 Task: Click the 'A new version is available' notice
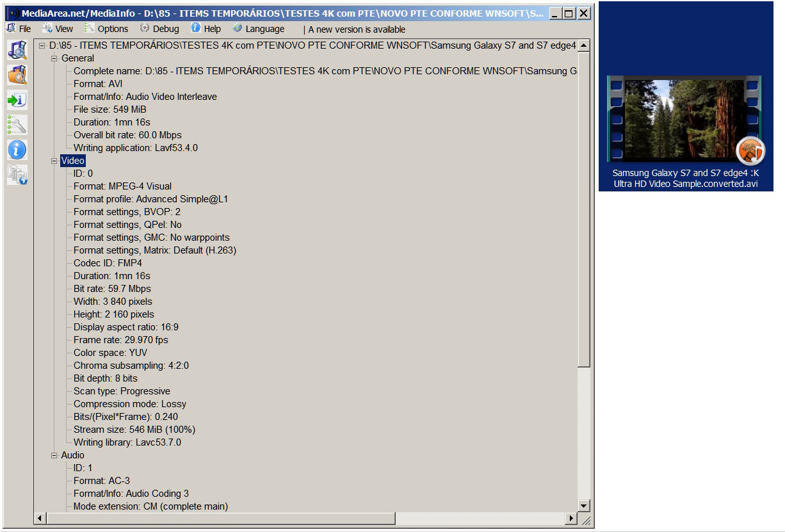click(356, 29)
